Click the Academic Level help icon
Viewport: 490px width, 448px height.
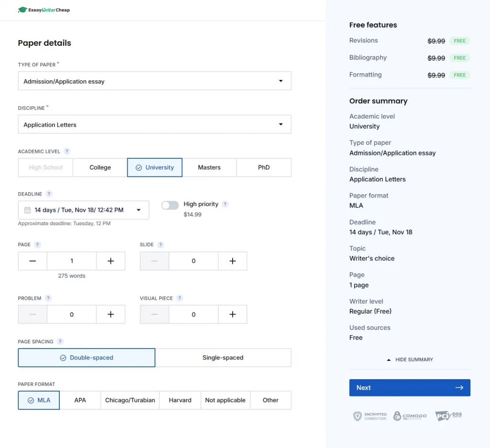67,152
